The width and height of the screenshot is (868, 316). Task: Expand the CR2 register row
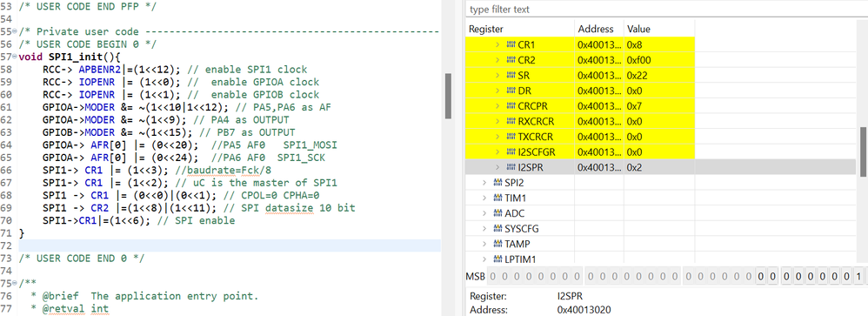click(497, 60)
